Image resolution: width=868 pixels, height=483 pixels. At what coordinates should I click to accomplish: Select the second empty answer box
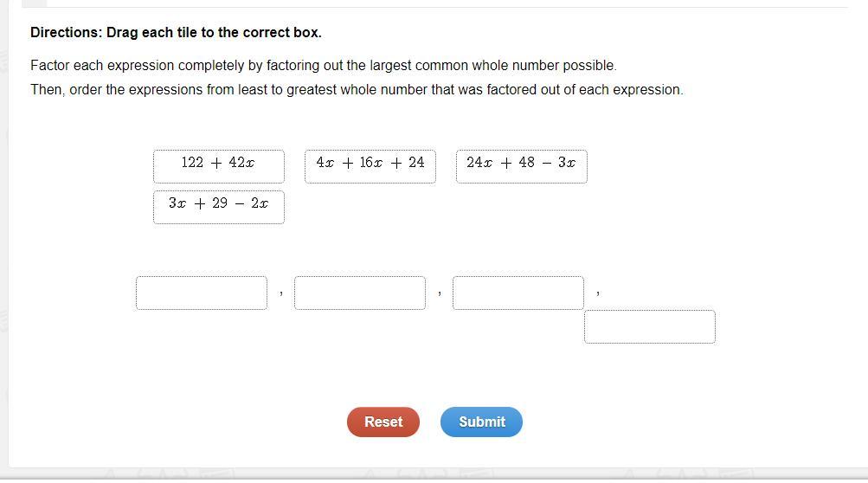[360, 293]
